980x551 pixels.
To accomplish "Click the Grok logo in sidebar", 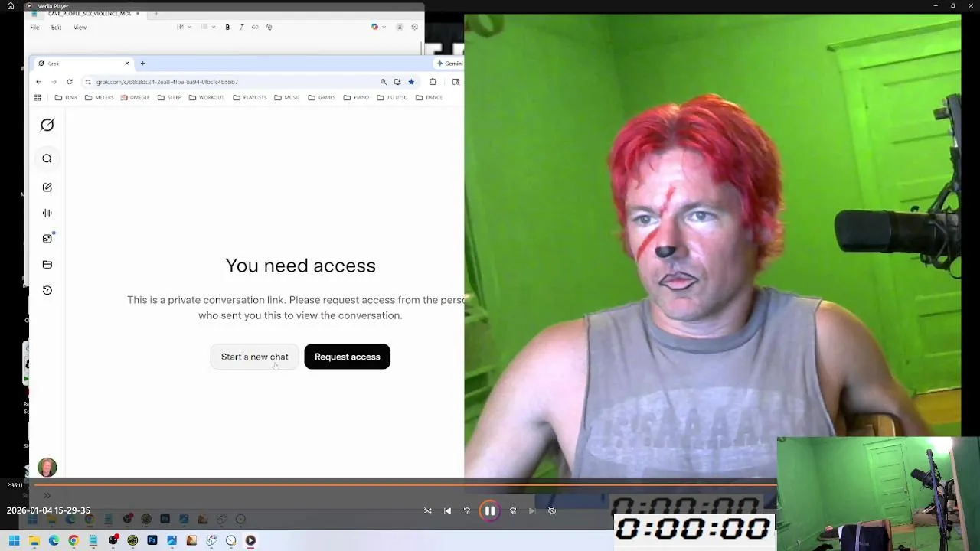I will click(x=47, y=125).
